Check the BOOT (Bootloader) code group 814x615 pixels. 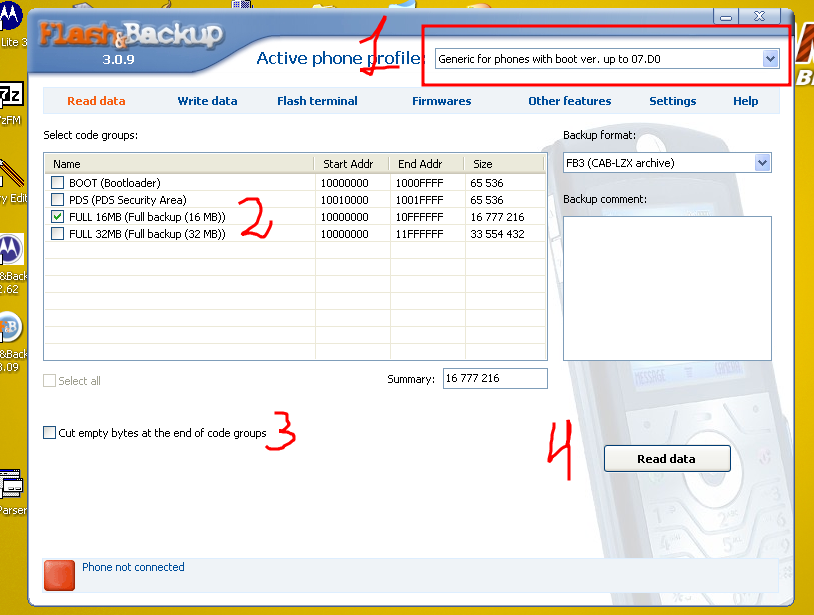tap(58, 183)
